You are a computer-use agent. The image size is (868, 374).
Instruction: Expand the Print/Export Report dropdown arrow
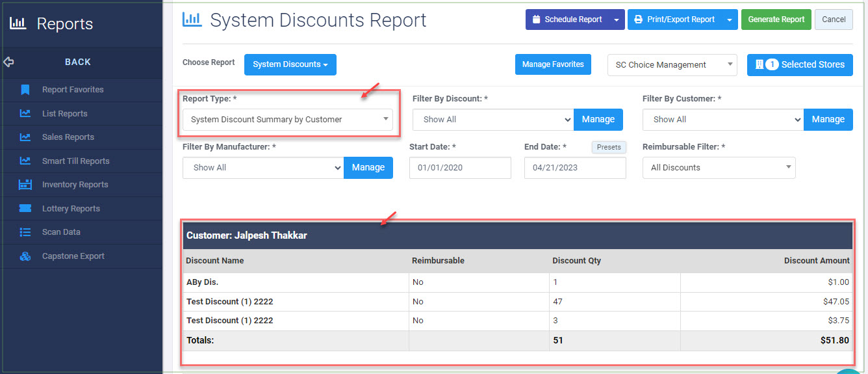730,20
